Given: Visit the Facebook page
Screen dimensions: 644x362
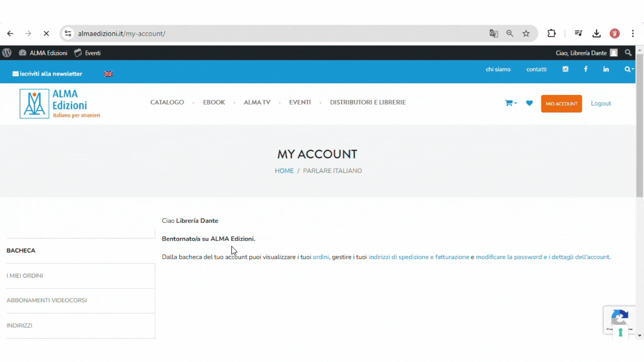Looking at the screenshot, I should pyautogui.click(x=586, y=69).
